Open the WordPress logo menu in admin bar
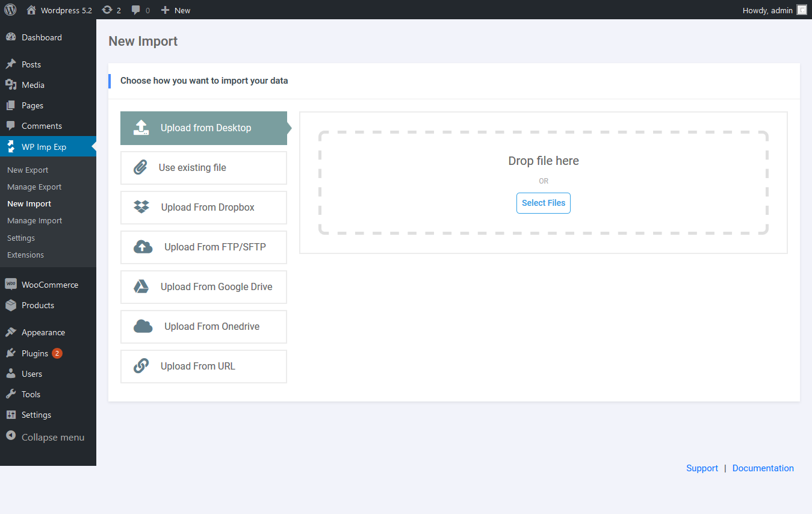Image resolution: width=812 pixels, height=514 pixels. tap(10, 10)
